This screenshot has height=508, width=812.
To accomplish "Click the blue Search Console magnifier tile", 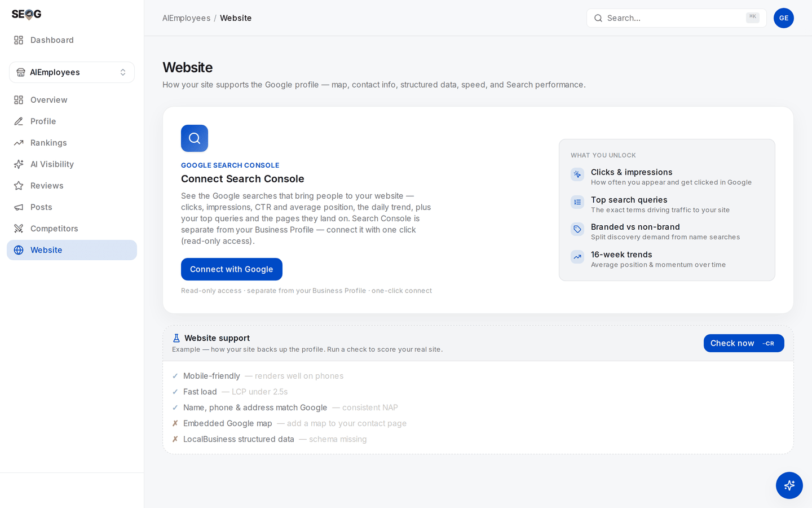I will pos(195,138).
